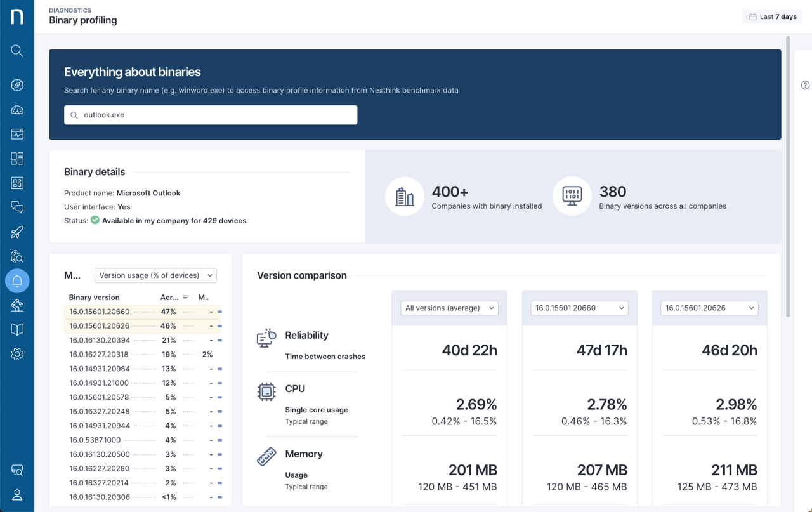Click the Binary version column header
This screenshot has height=512, width=812.
[94, 297]
